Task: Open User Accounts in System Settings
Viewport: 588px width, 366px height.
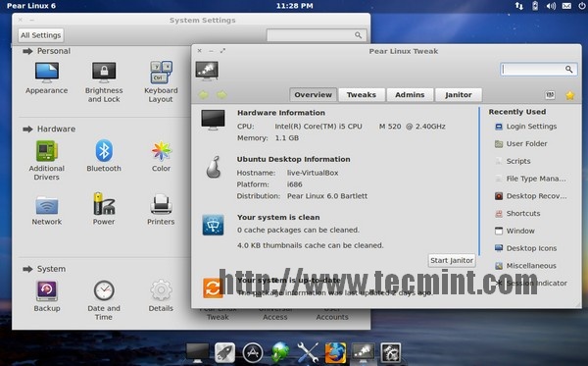Action: point(332,315)
